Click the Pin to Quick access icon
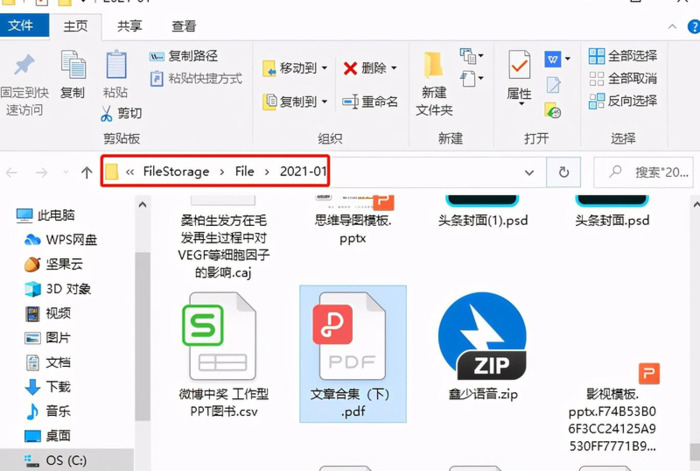The image size is (700, 471). click(24, 66)
